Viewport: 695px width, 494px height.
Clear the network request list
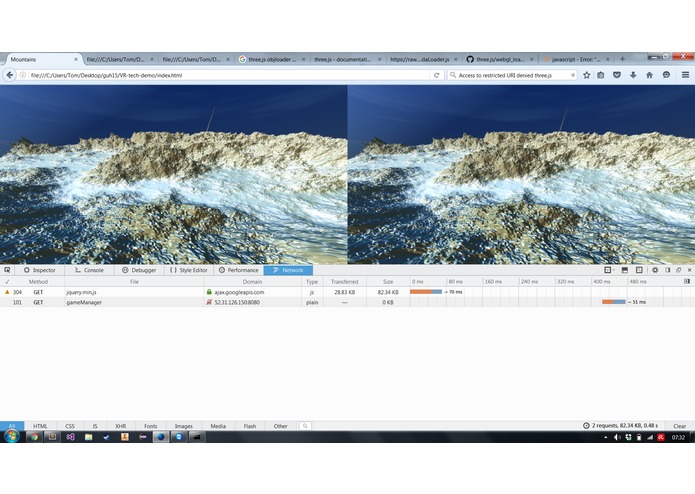coord(679,426)
